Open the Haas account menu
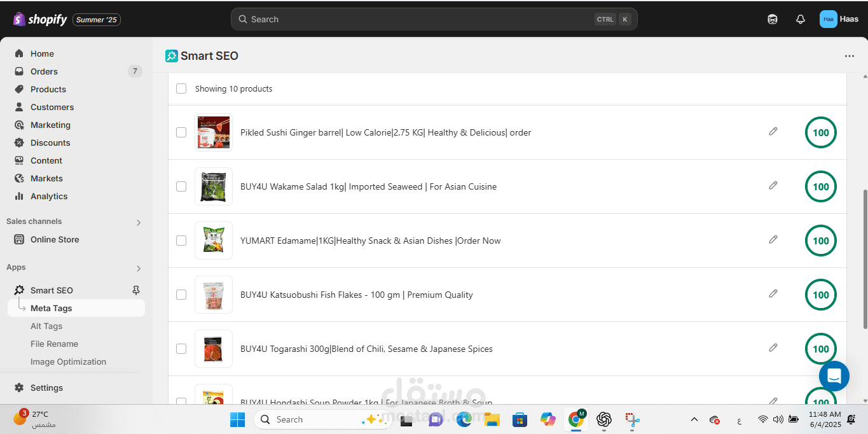Screen dimensions: 868x434 coord(839,19)
